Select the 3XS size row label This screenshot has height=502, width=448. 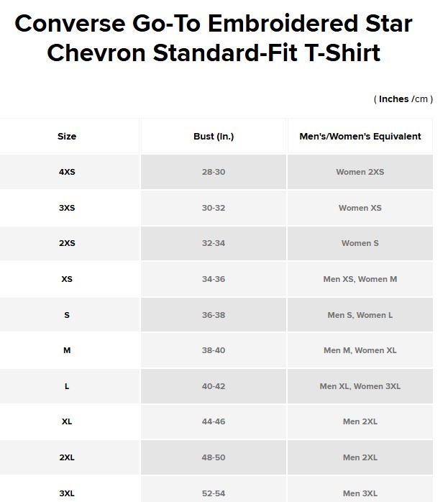[x=67, y=208]
